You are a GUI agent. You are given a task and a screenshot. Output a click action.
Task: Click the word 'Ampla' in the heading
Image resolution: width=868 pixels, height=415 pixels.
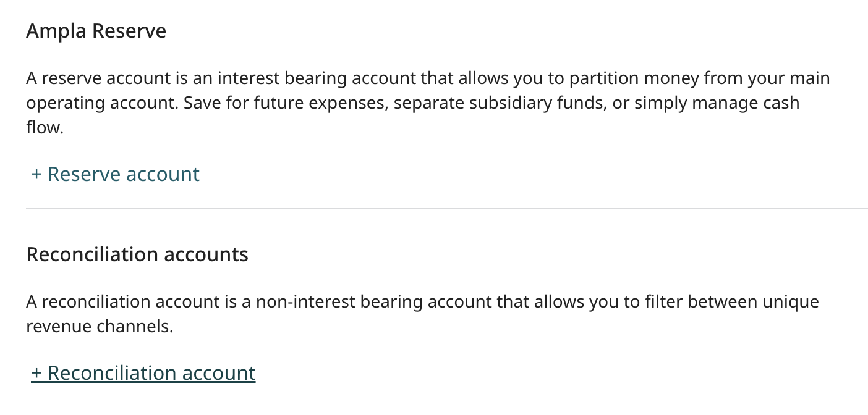(54, 31)
